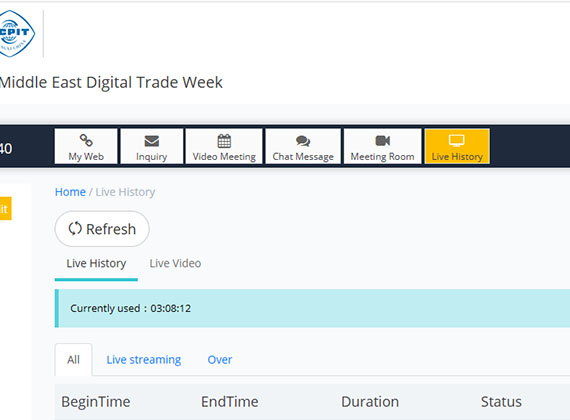Click the camcorder Meeting Room icon
Image resolution: width=570 pixels, height=420 pixels.
click(x=382, y=141)
